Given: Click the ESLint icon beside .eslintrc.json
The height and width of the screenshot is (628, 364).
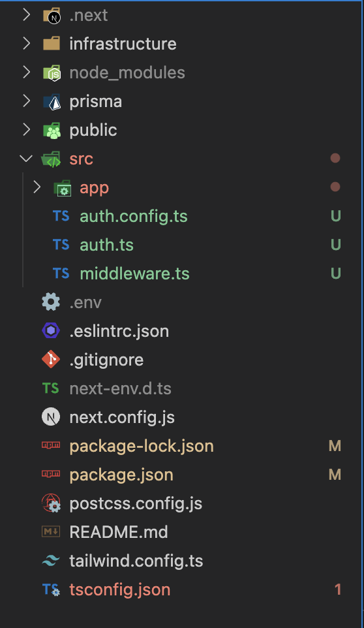Looking at the screenshot, I should click(x=51, y=331).
